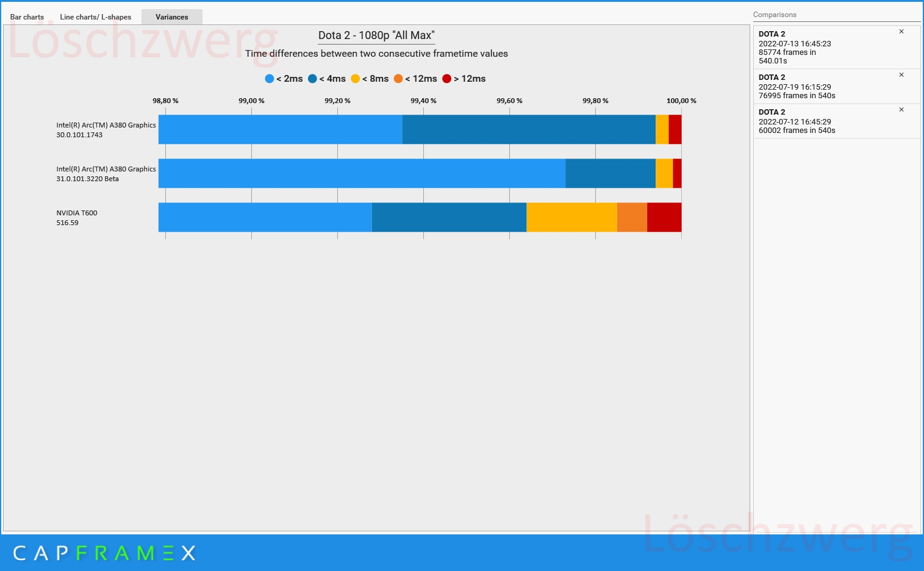Click the yellow segment of NVIDIA T600 bar
The height and width of the screenshot is (571, 924).
point(571,217)
